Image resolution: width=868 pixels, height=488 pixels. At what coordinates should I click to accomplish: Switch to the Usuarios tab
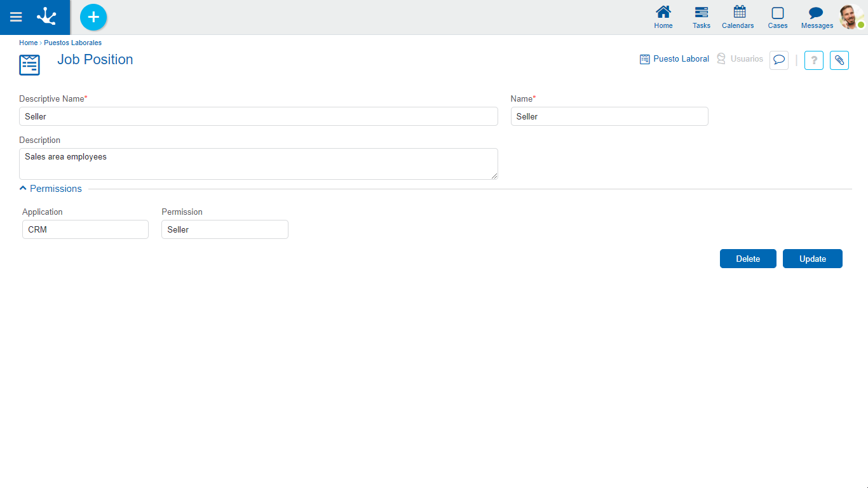740,59
